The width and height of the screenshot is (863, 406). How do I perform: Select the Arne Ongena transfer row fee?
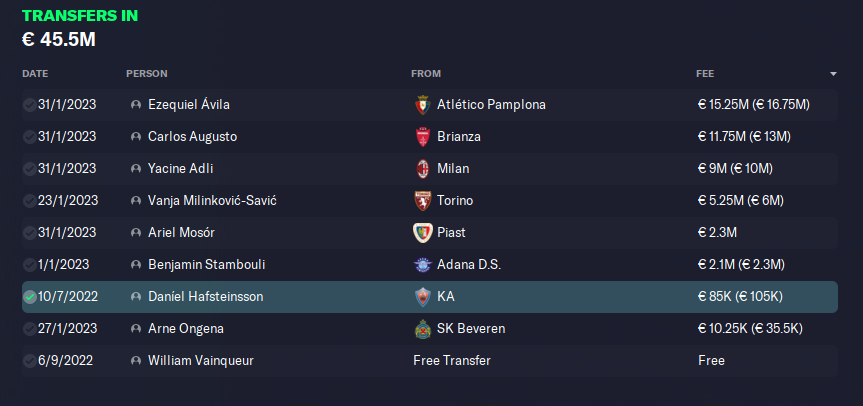point(750,329)
